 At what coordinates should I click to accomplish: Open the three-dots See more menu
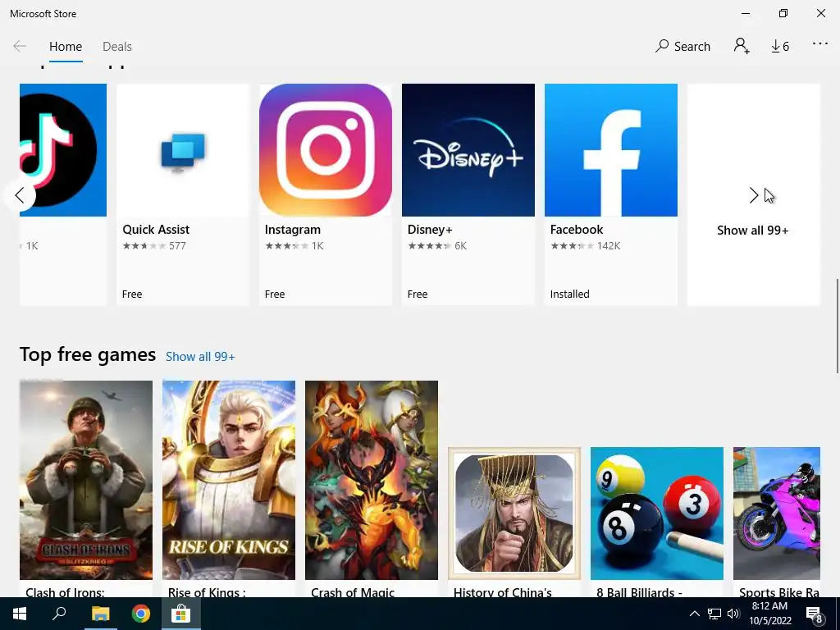click(x=819, y=44)
